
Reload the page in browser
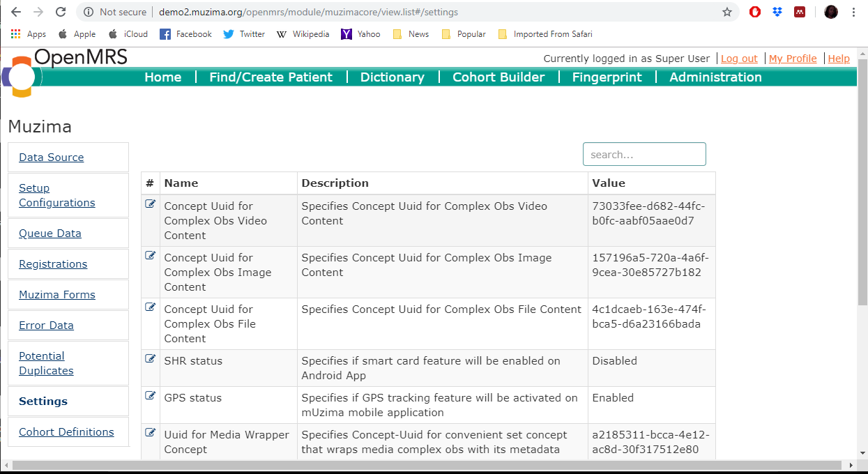61,12
